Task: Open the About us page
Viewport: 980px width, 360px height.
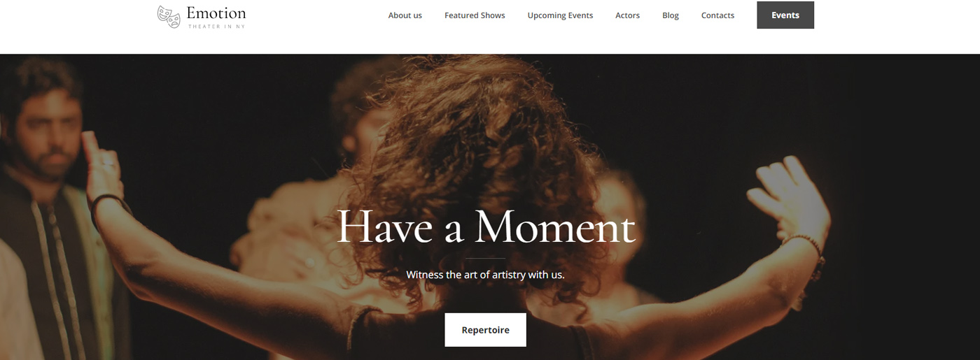Action: [x=405, y=15]
